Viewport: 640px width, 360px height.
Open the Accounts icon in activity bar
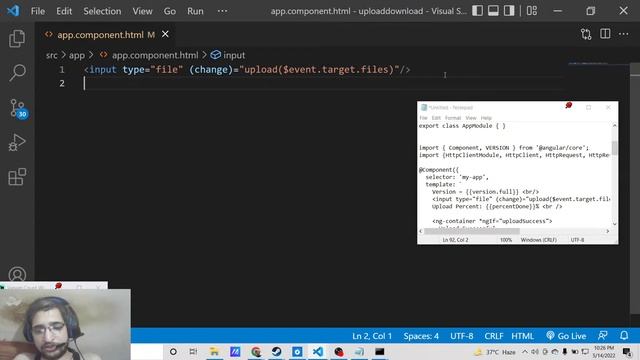17,274
